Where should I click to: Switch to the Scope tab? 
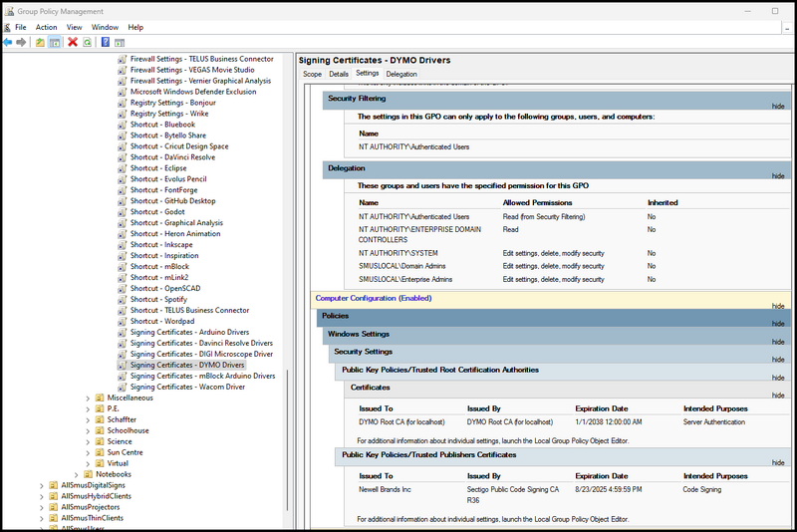tap(312, 74)
